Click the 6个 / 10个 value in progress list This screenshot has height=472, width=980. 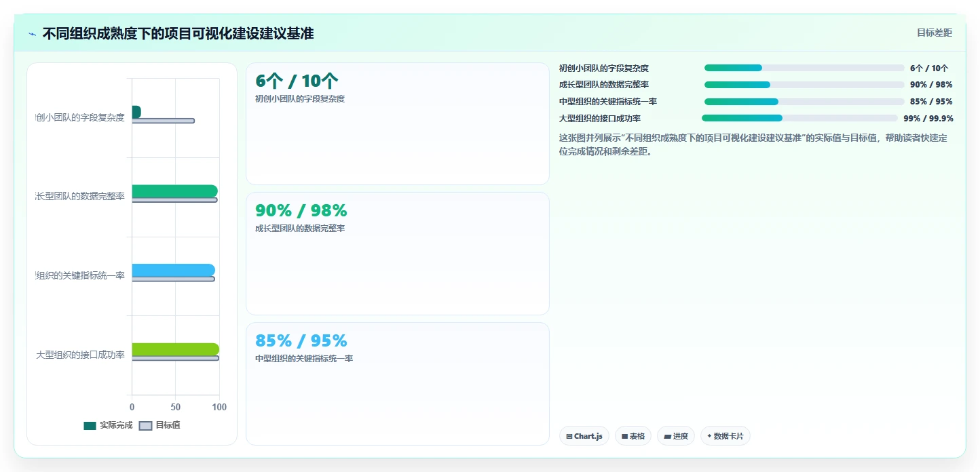coord(929,68)
